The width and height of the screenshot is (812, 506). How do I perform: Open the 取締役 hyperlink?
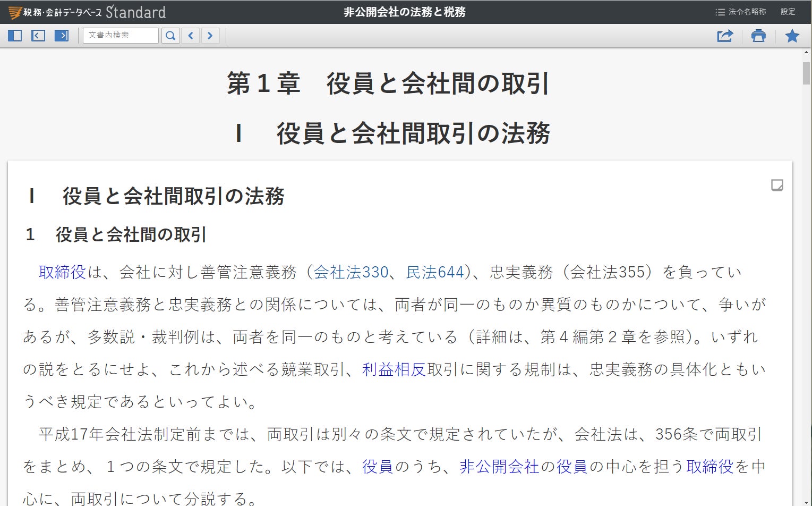pos(62,272)
